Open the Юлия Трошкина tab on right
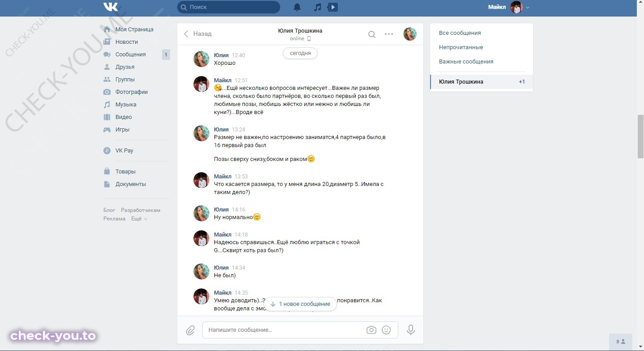644x351 pixels. tap(481, 82)
